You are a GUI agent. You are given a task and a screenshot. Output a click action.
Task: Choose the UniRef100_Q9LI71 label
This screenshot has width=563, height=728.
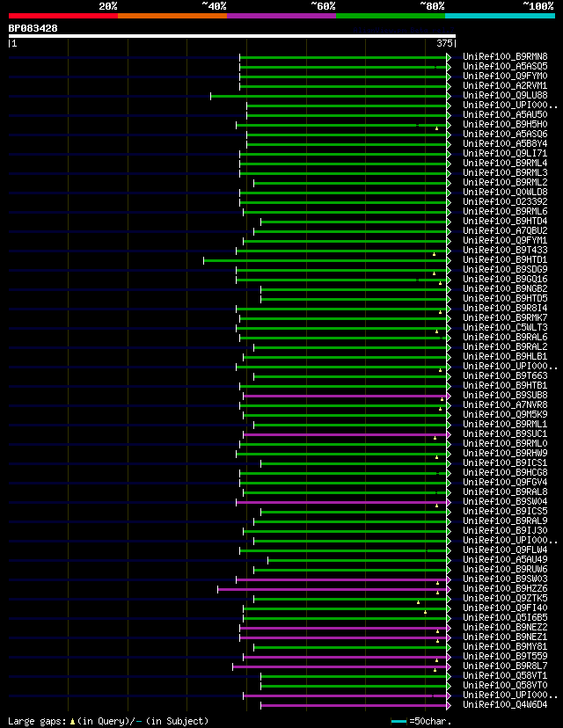click(505, 153)
